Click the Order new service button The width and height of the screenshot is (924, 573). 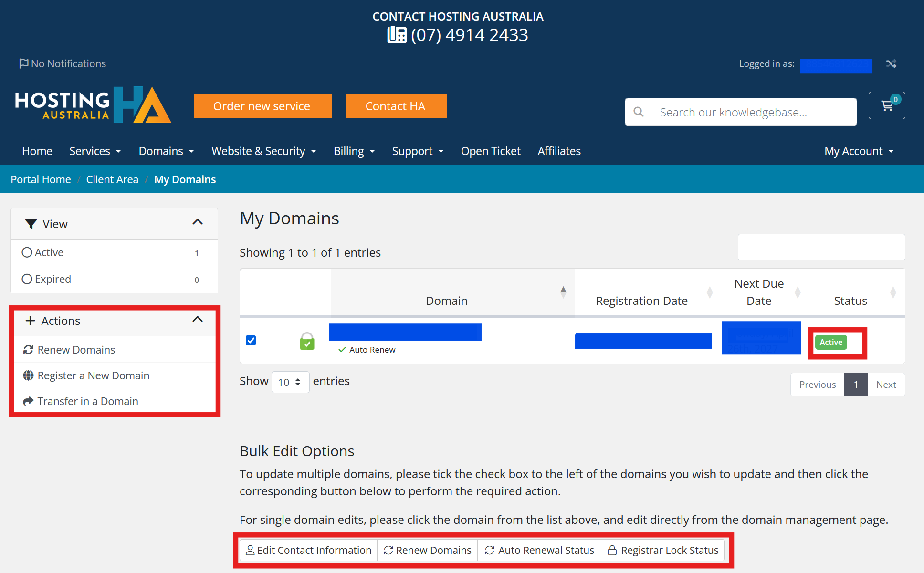(262, 105)
